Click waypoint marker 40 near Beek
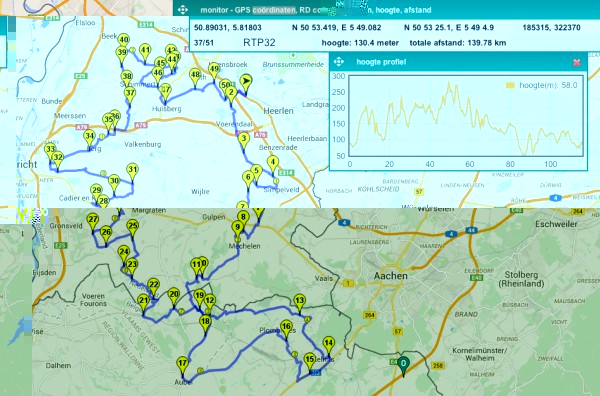 (123, 42)
